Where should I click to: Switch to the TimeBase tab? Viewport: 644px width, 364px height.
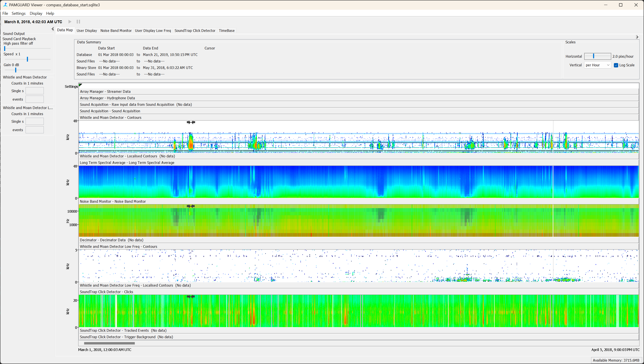227,31
